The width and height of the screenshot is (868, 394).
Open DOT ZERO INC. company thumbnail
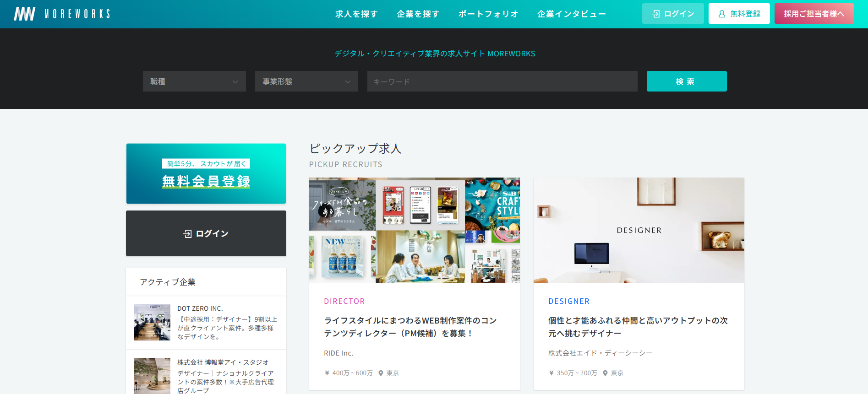(x=152, y=322)
